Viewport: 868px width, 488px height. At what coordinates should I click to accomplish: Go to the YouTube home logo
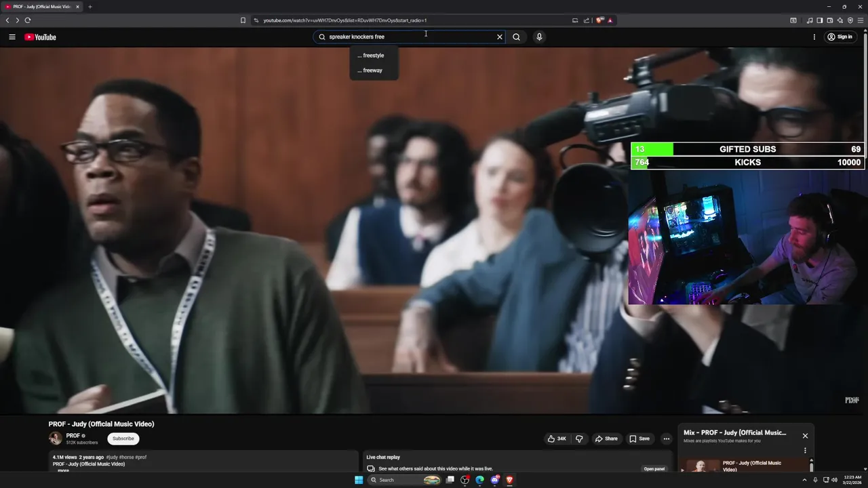click(41, 37)
